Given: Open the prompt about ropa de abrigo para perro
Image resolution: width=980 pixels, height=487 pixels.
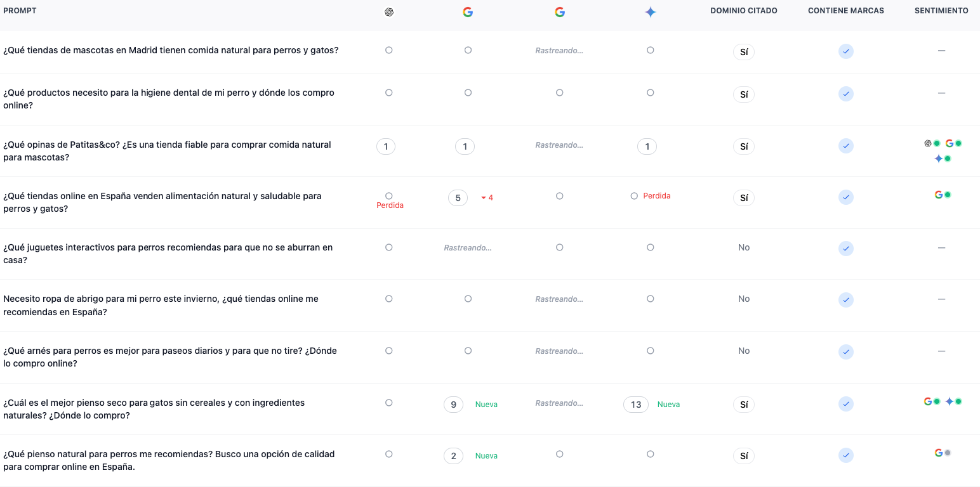Looking at the screenshot, I should point(161,305).
